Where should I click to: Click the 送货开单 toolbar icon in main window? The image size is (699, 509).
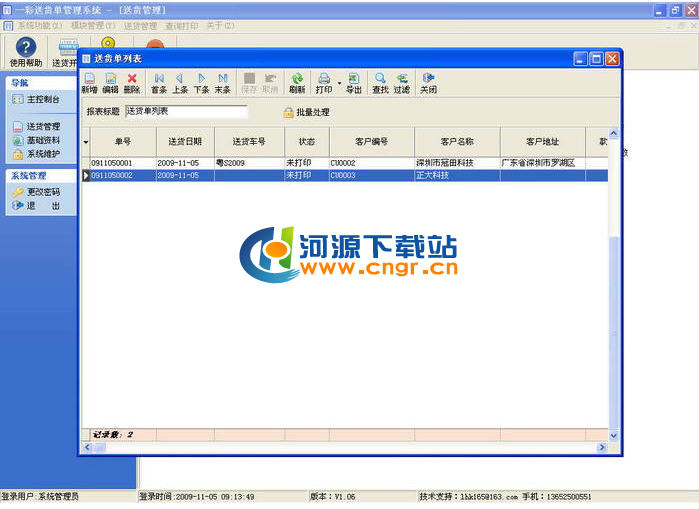click(x=65, y=53)
